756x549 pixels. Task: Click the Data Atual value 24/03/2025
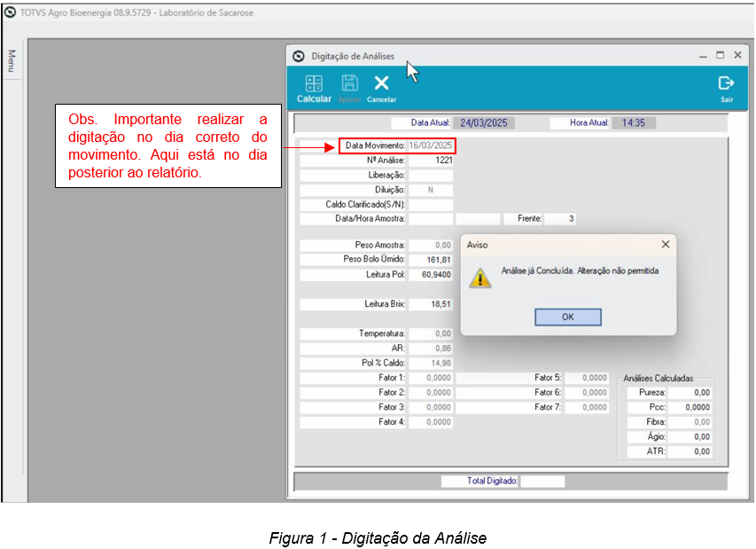click(484, 123)
